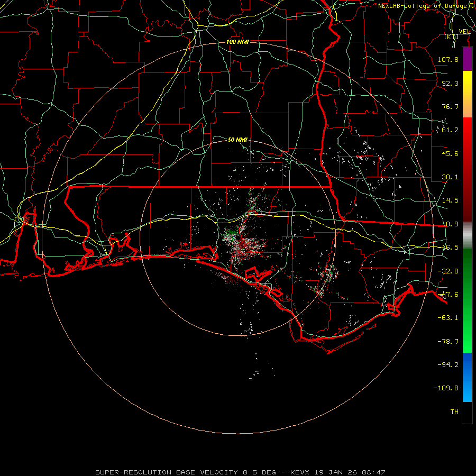
Task: Select the 61.2 velocity scale value
Action: tap(450, 130)
